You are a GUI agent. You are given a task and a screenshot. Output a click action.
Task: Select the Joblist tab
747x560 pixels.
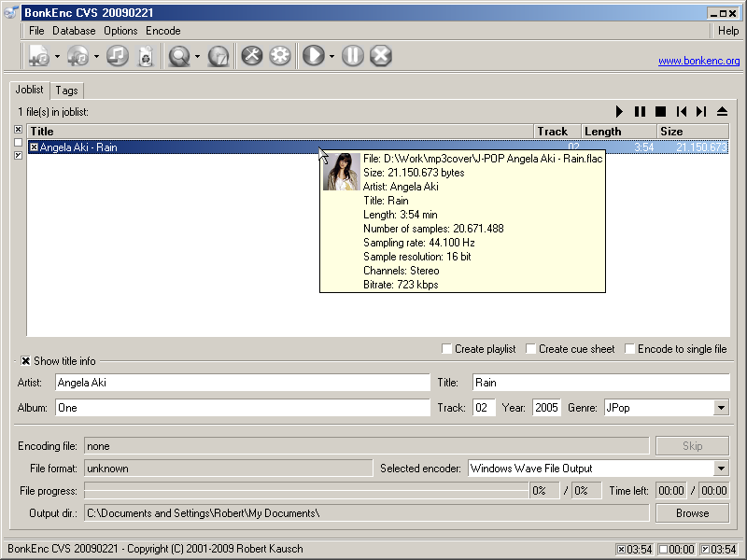(x=29, y=90)
